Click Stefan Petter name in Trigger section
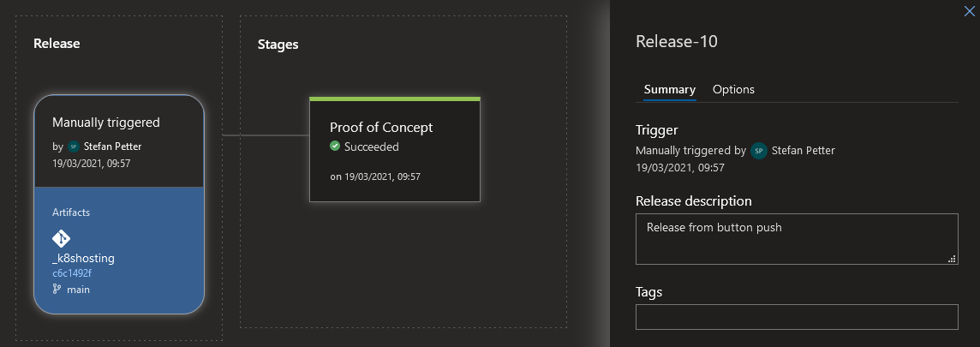Image resolution: width=980 pixels, height=347 pixels. pos(804,151)
